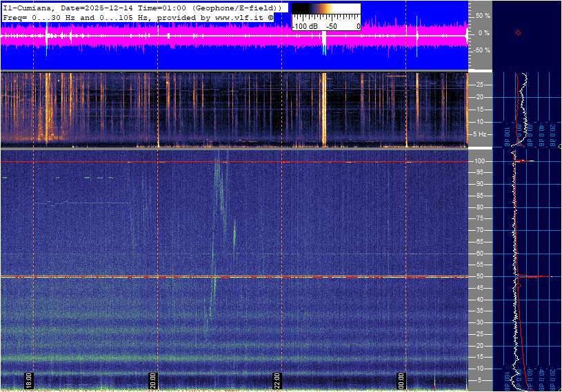Select the 00:00 time marker label

pos(401,381)
